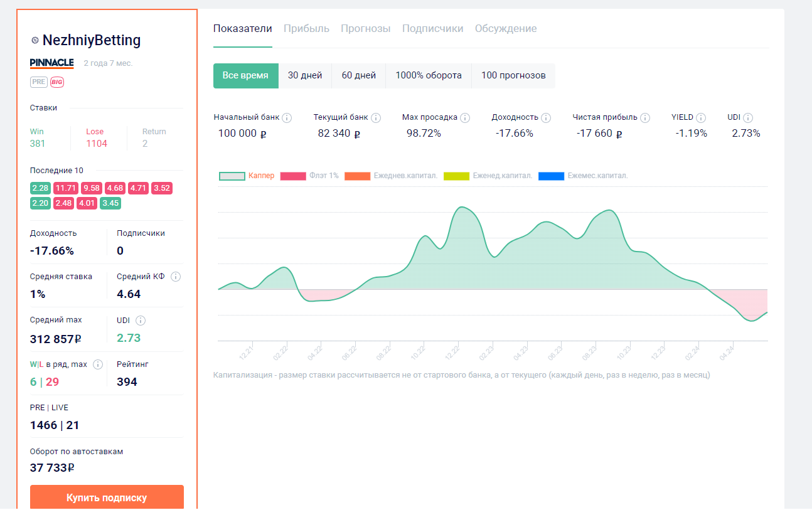
Task: Click the 3.45 recent bet chip
Action: (x=110, y=203)
